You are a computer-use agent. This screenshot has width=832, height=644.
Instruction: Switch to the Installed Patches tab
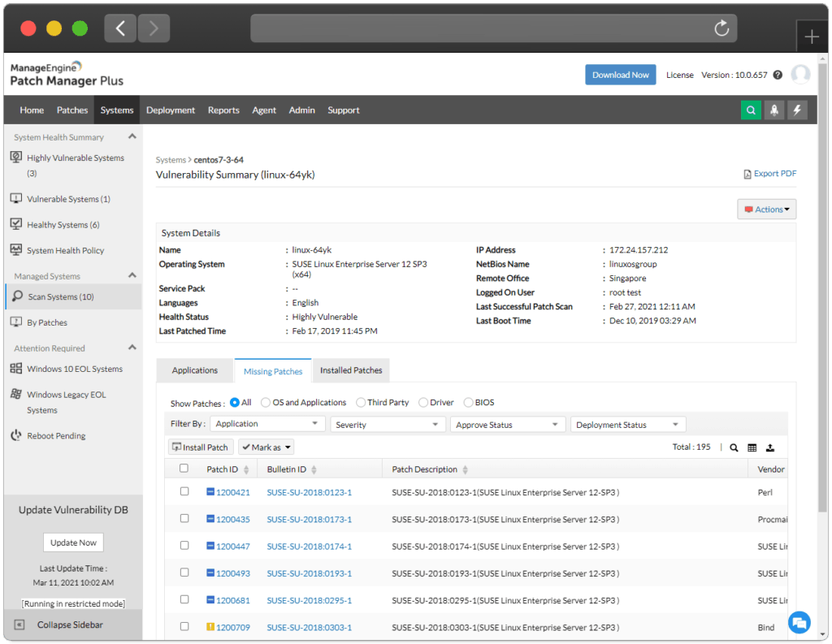351,370
